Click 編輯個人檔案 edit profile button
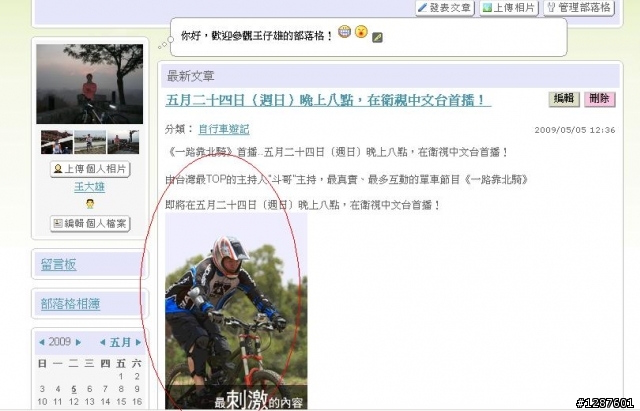The width and height of the screenshot is (640, 411). tap(90, 224)
